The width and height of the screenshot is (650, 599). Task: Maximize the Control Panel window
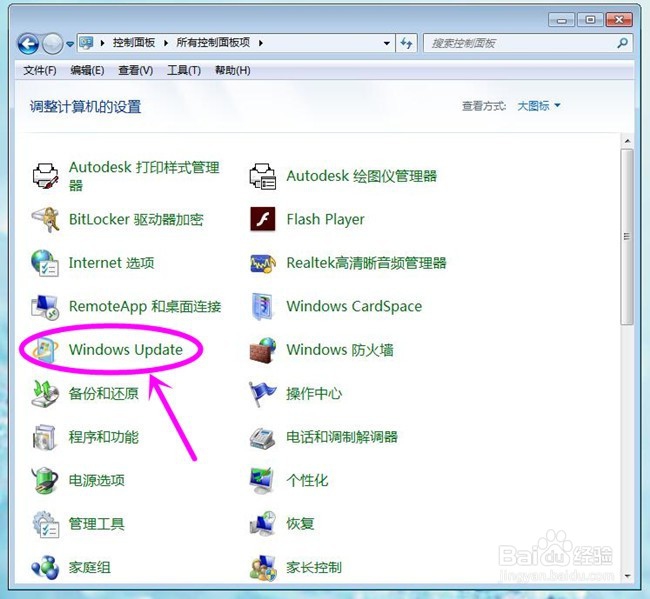tap(590, 20)
